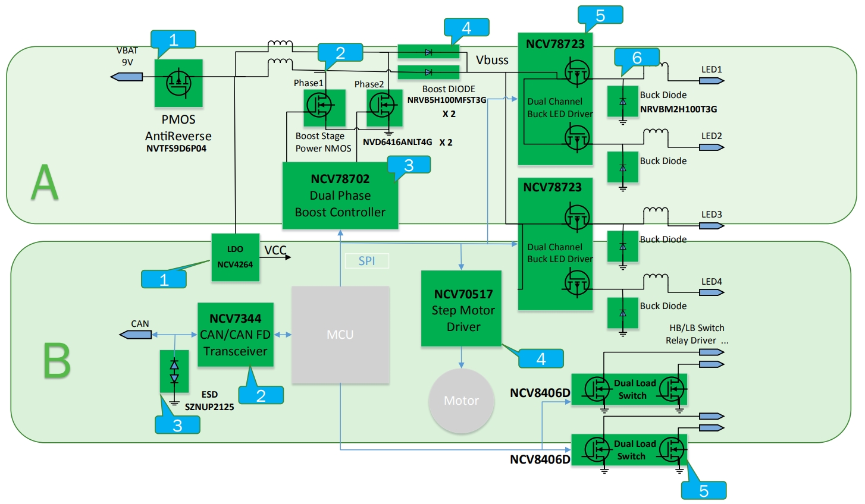
Task: Open the NCV7344 CAN/CAN FD Transceiver block
Action: coord(236,335)
